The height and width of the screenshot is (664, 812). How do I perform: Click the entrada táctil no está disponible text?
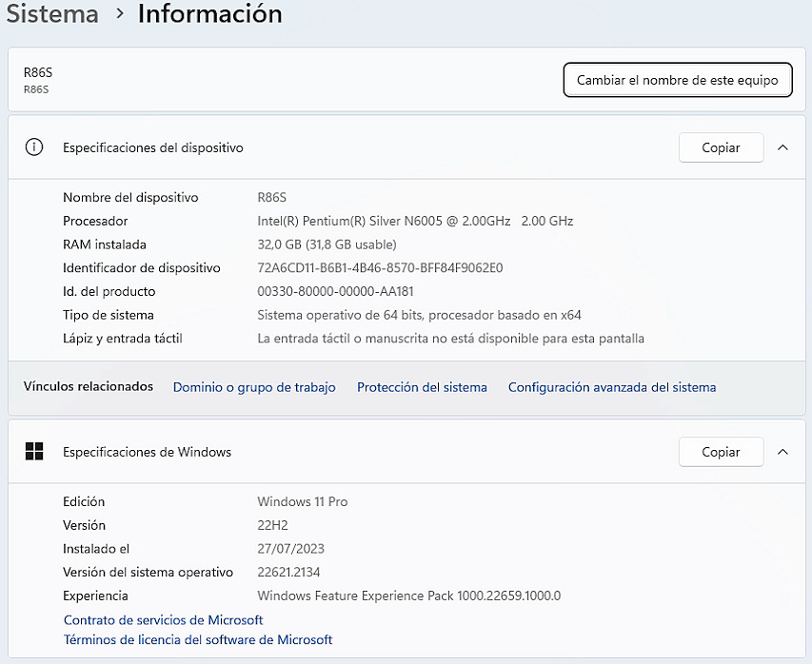pos(450,339)
